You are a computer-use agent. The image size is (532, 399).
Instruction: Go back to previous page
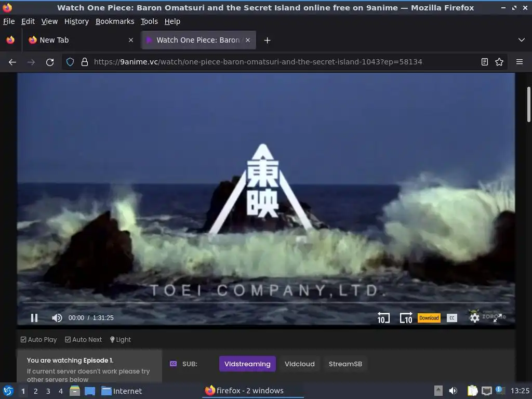tap(12, 62)
